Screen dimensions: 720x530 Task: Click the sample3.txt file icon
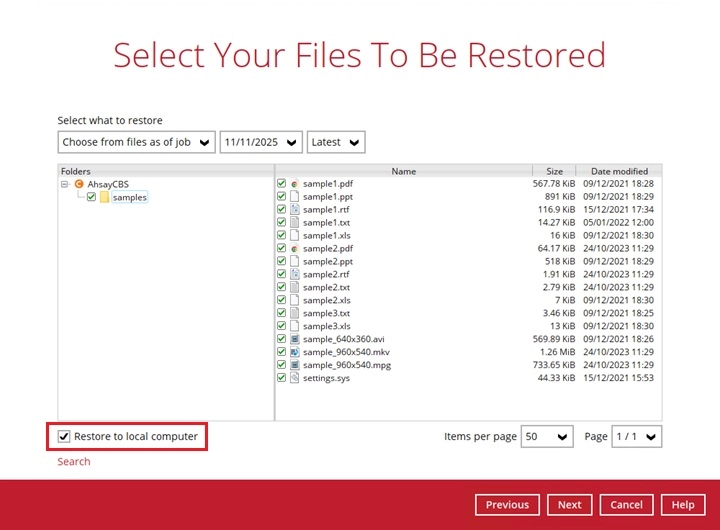coord(295,313)
